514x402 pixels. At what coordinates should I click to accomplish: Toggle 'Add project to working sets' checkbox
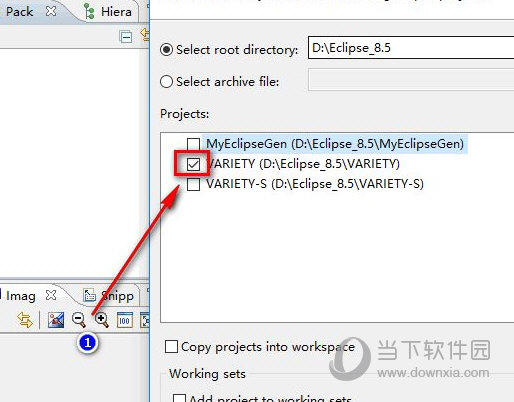coord(179,398)
